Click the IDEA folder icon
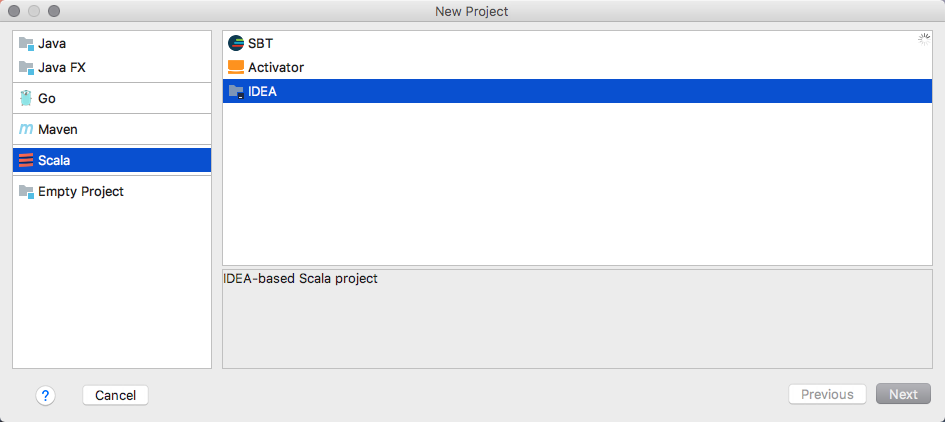Image resolution: width=945 pixels, height=422 pixels. point(236,92)
